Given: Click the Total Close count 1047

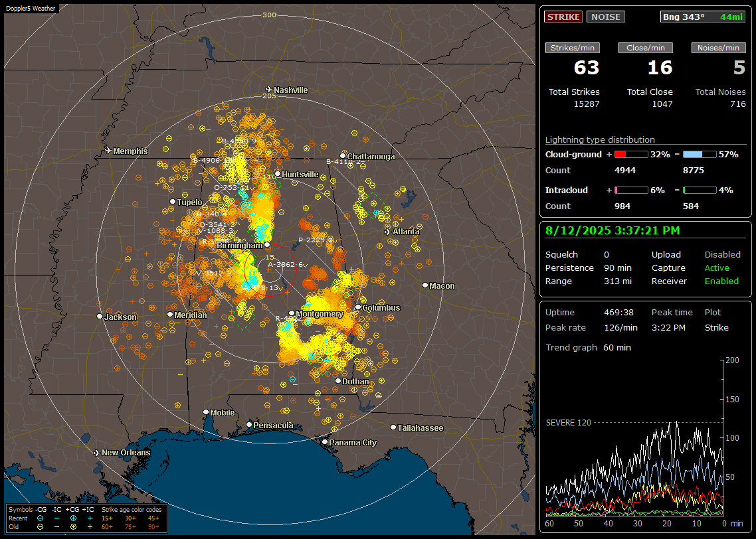Looking at the screenshot, I should (662, 104).
